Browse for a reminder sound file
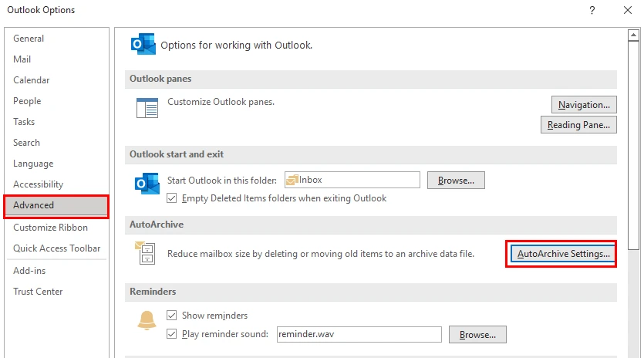Viewport: 644px width, 358px height. (x=477, y=335)
